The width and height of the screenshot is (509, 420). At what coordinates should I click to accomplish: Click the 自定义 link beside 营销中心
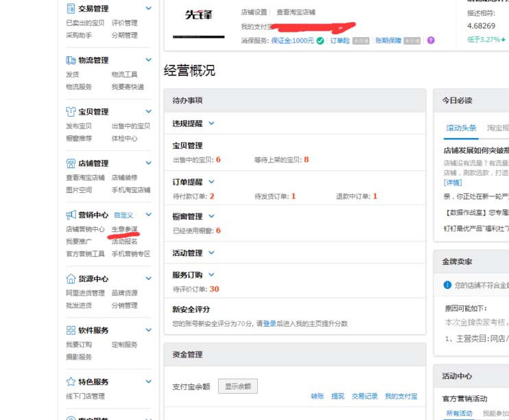click(123, 215)
